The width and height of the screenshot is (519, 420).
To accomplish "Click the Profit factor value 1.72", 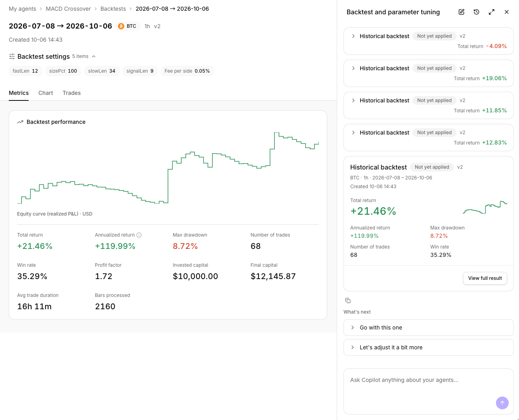I will click(104, 276).
